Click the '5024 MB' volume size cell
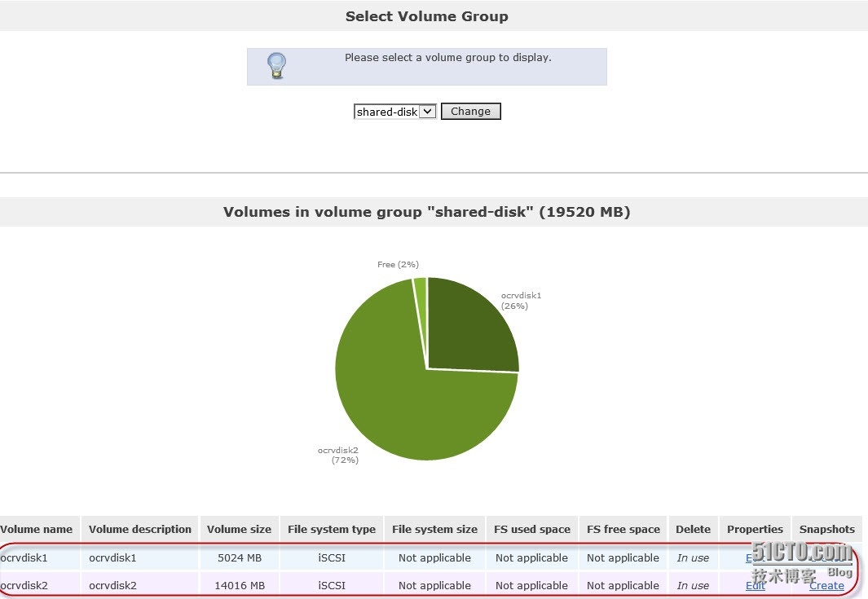 pos(239,557)
